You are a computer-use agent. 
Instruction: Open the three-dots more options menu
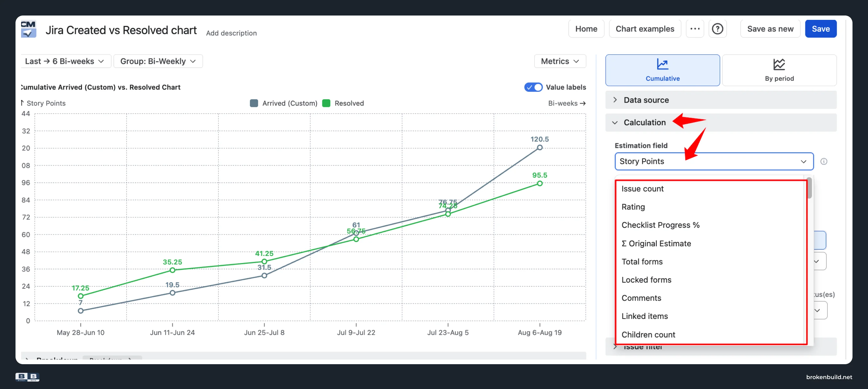tap(694, 29)
